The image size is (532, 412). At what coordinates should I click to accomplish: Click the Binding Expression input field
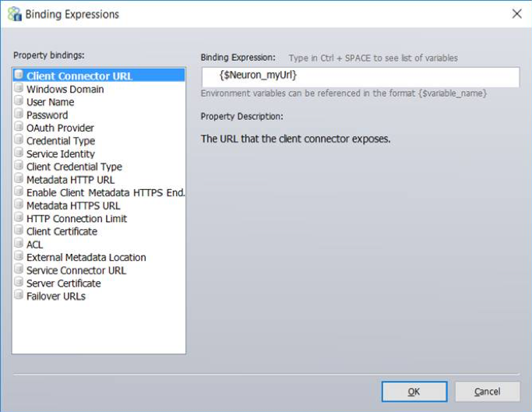point(361,76)
